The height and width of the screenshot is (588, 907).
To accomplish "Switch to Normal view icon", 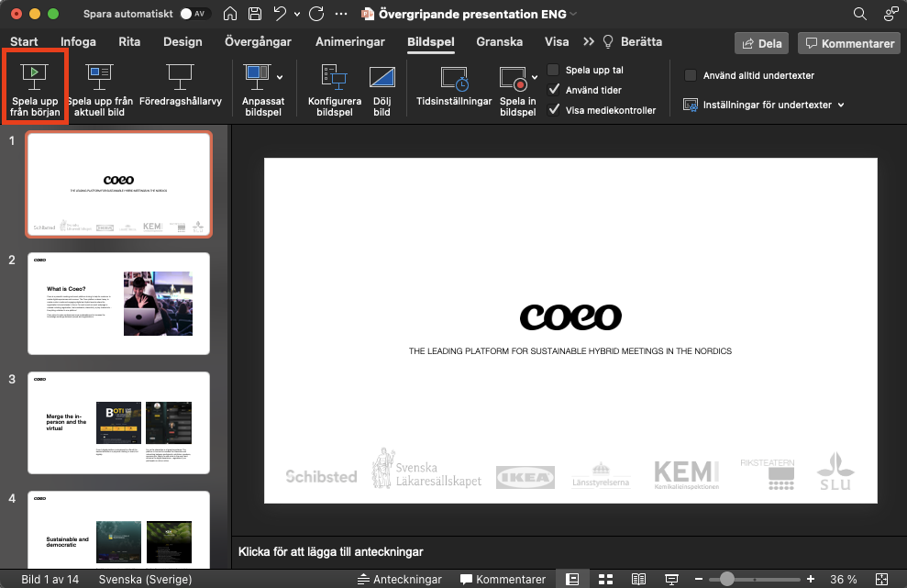I will (572, 579).
